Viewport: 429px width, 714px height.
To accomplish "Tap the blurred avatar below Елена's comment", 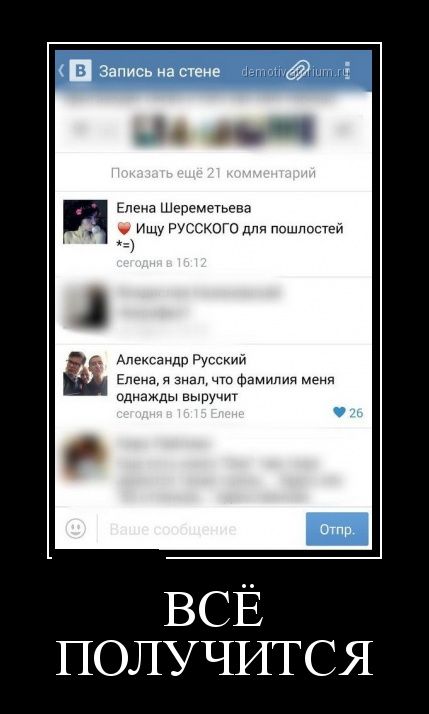I will point(86,306).
